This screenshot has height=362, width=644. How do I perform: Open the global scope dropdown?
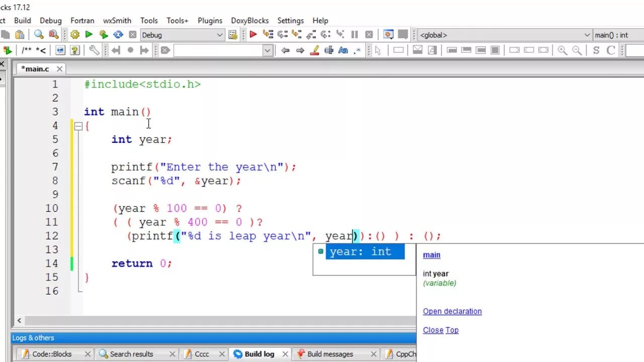(505, 35)
